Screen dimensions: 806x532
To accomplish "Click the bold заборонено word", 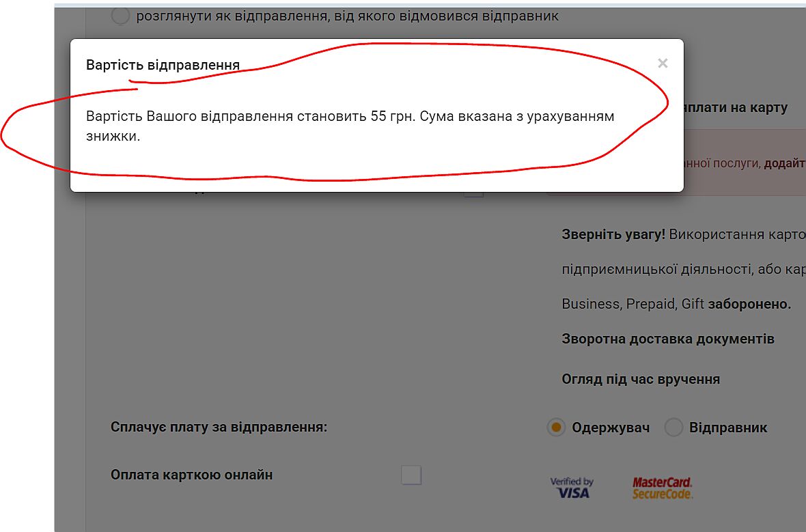I will click(x=749, y=304).
